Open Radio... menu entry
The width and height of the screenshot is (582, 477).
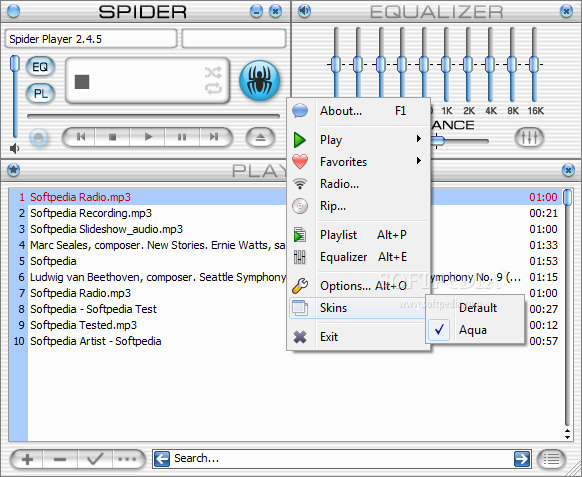[359, 184]
